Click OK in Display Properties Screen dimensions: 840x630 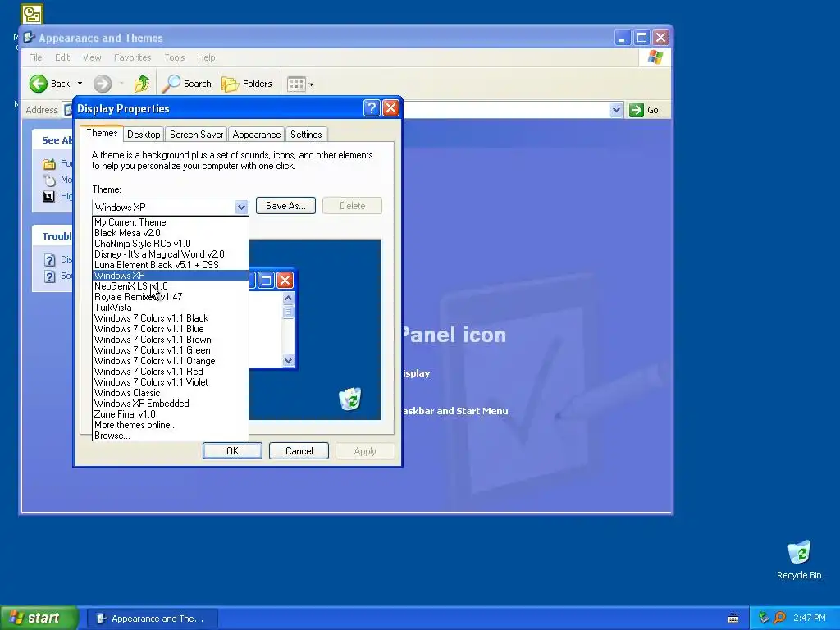[232, 451]
